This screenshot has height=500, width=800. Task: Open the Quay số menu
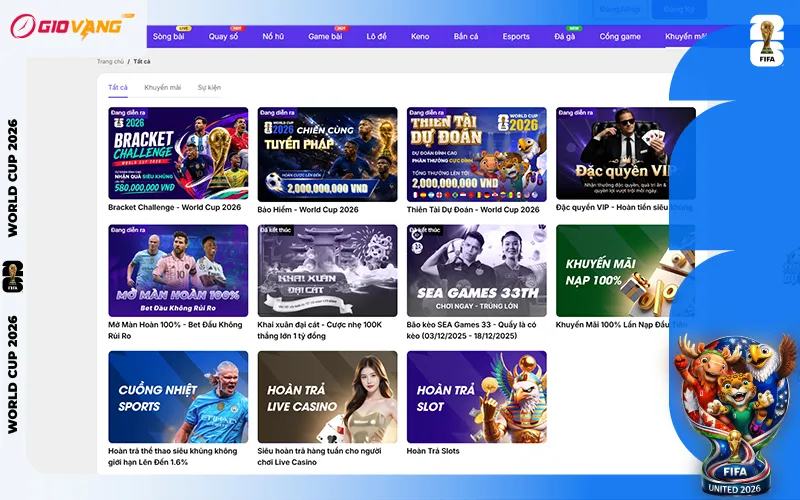(223, 37)
